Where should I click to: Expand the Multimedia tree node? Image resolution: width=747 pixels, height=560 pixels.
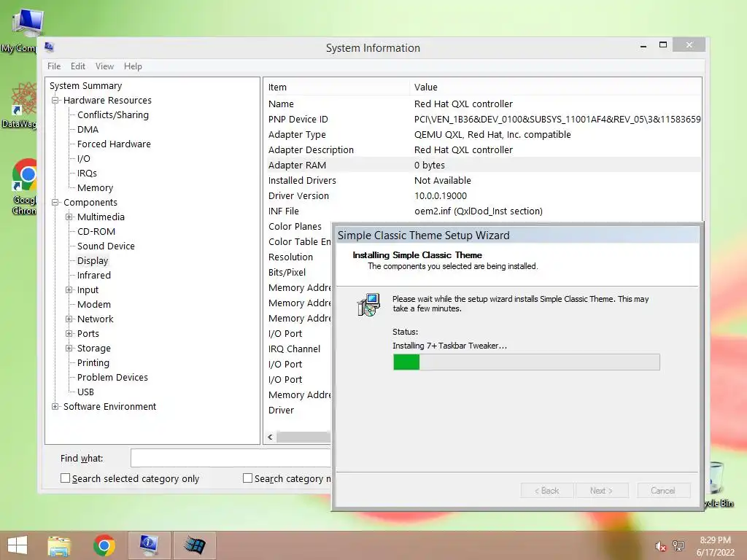pyautogui.click(x=69, y=217)
